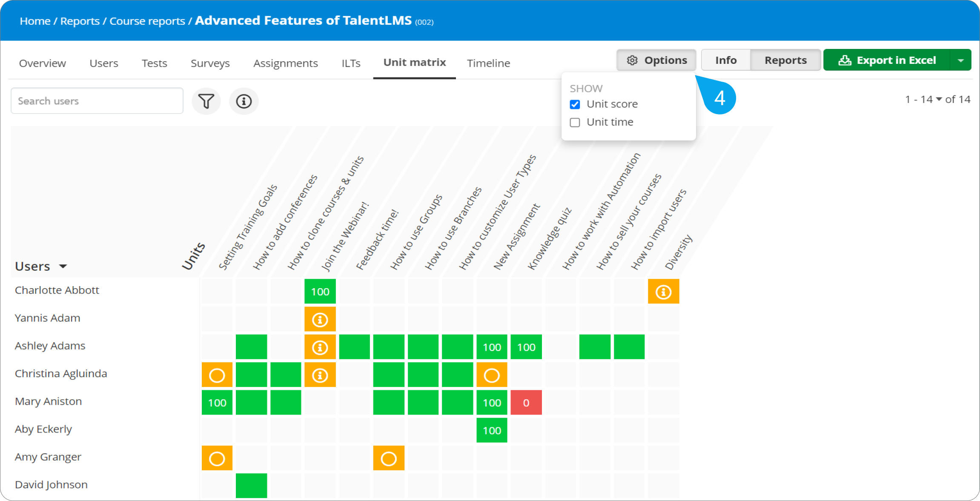Click the info icon in Yannis Adam's Join the Webinar cell

pos(320,319)
